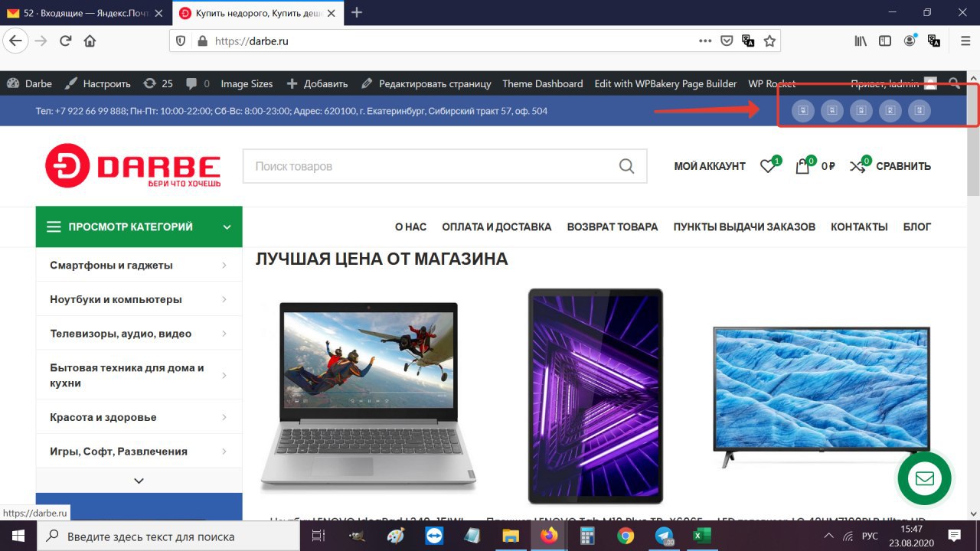
Task: Show site info via the padlock icon
Action: (202, 41)
